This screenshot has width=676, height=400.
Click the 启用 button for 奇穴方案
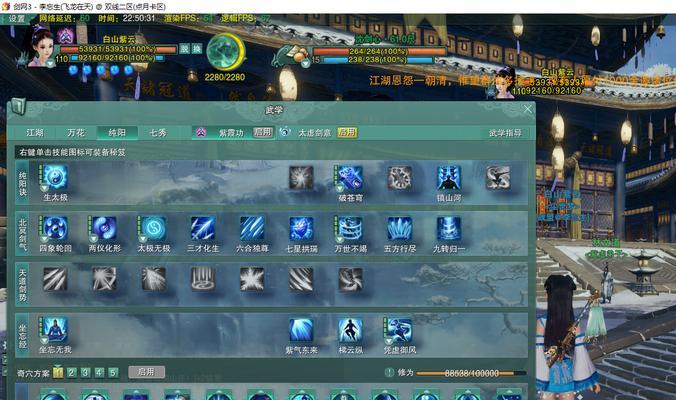(x=147, y=372)
